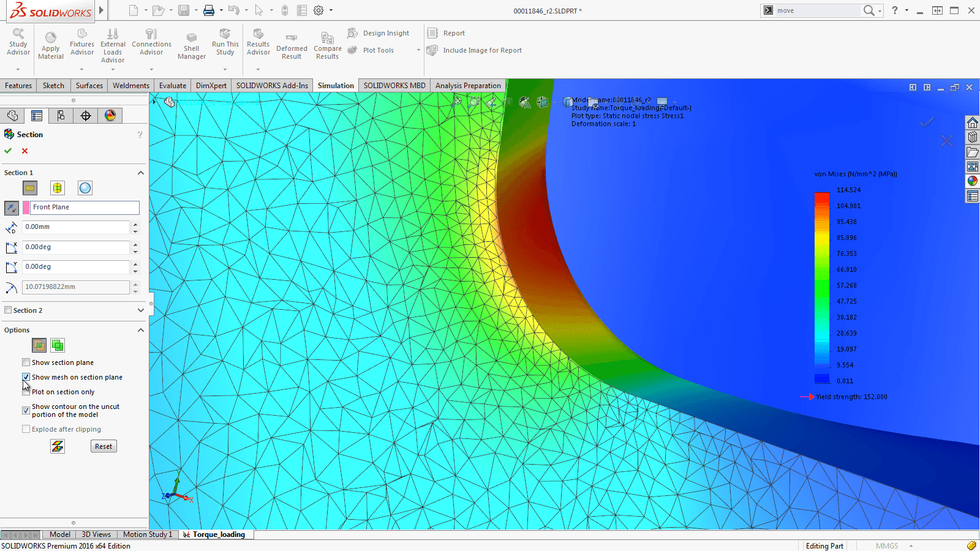The image size is (980, 551).
Task: Open Shell Manager
Action: tap(192, 46)
